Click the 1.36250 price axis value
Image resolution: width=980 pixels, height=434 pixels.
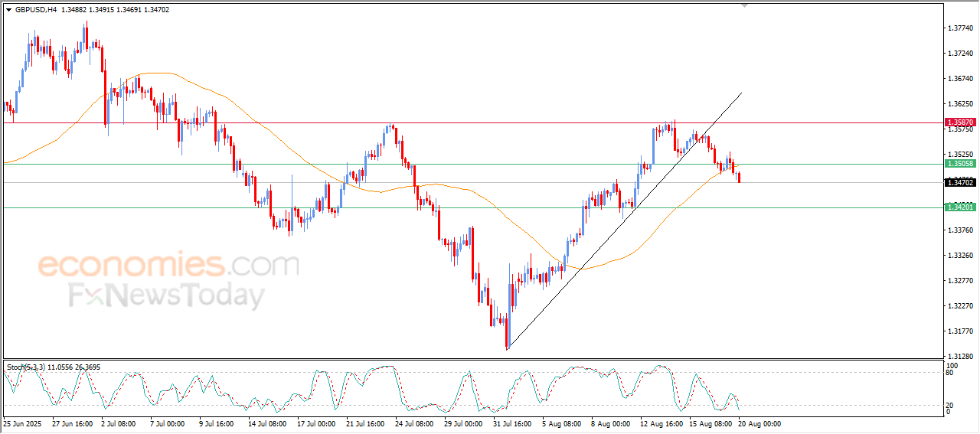click(x=960, y=104)
